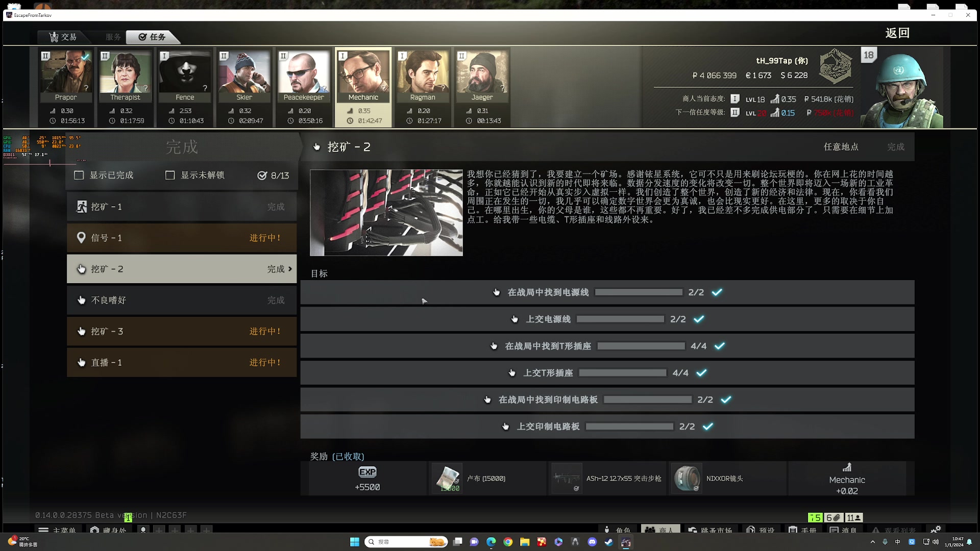Viewport: 980px width, 551px height.
Task: Select the Mechanic trader portrait
Action: 363,76
